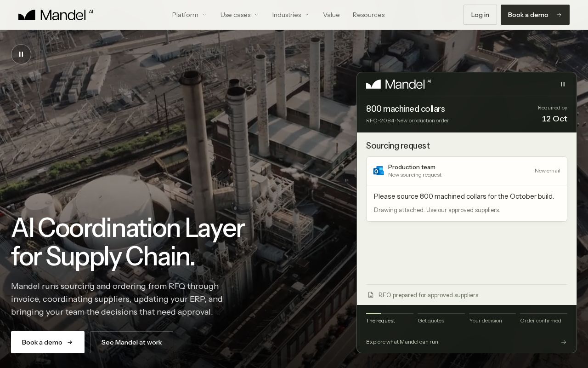Pause the demo card animation
The image size is (588, 368).
(562, 84)
